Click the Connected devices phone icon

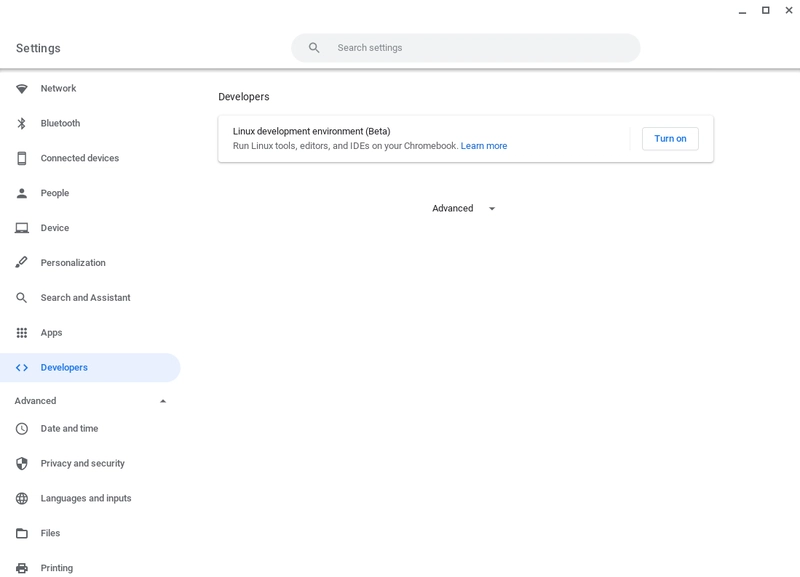coord(22,159)
